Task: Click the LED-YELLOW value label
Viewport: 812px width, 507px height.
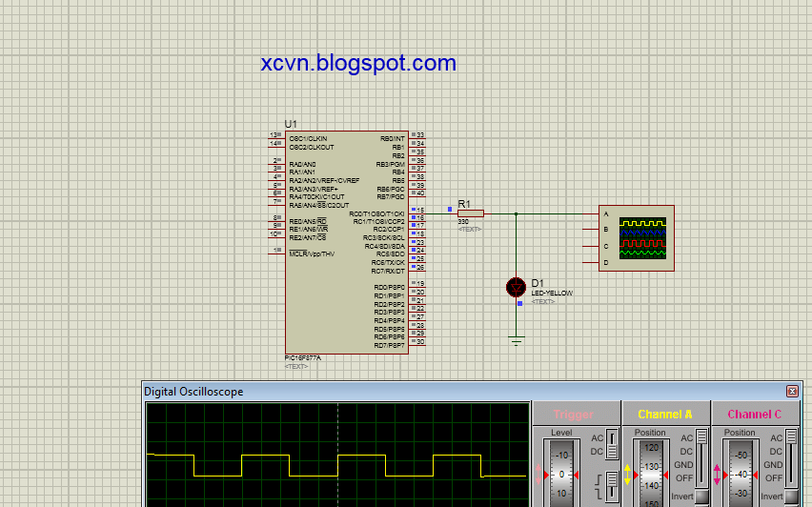Action: pyautogui.click(x=552, y=294)
